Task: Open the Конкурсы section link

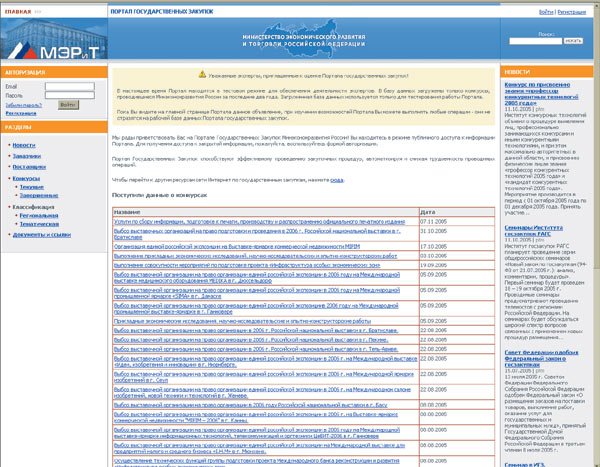Action: point(26,178)
